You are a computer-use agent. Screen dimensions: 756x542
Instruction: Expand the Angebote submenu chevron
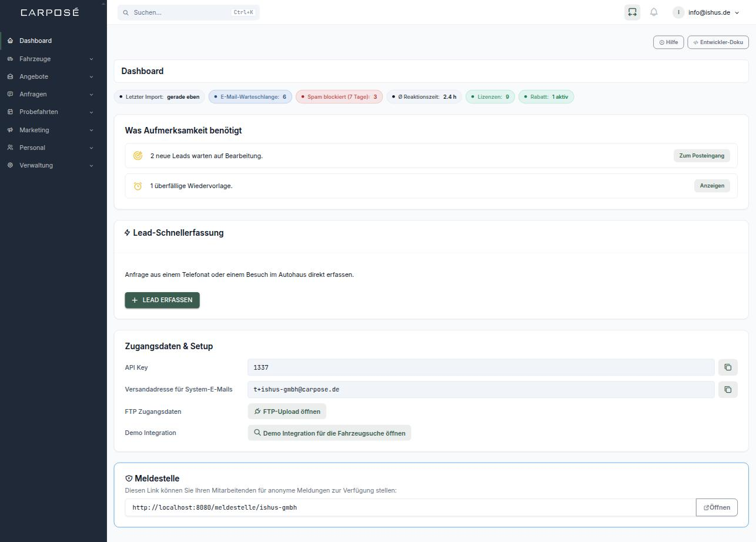click(x=91, y=76)
